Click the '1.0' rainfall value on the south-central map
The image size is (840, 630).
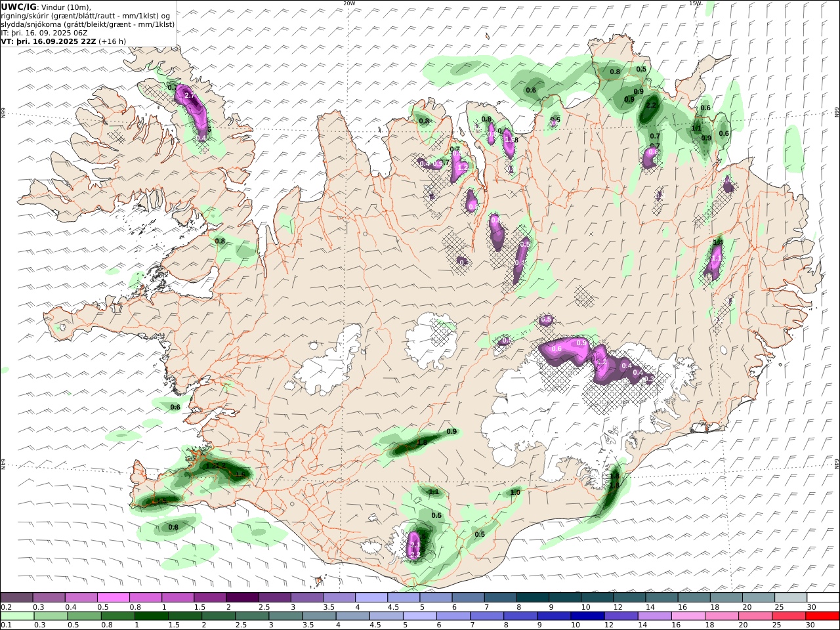[515, 492]
